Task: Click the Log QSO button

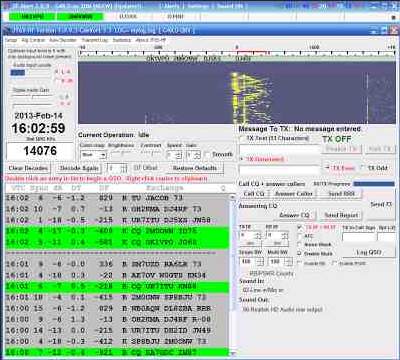Action: 369,252
